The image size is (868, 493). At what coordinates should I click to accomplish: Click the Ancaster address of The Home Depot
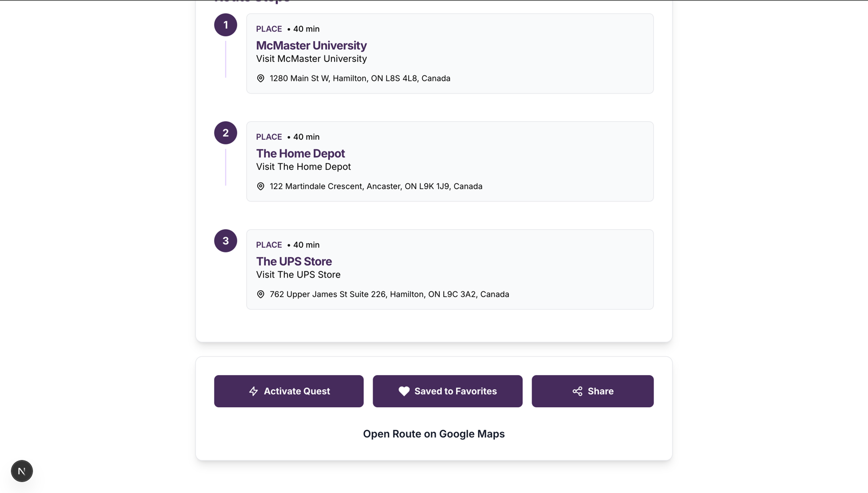click(376, 186)
